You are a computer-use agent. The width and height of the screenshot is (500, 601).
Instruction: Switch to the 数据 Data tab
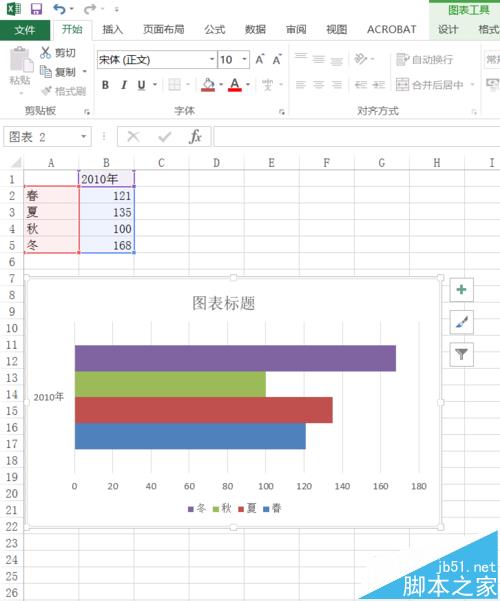point(255,30)
